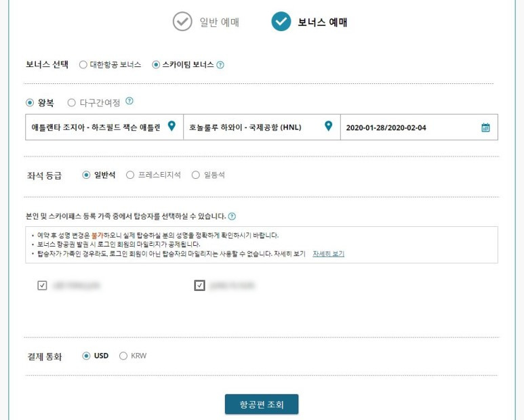The width and height of the screenshot is (524, 420).
Task: Uncheck the first passenger checkbox
Action: click(42, 285)
